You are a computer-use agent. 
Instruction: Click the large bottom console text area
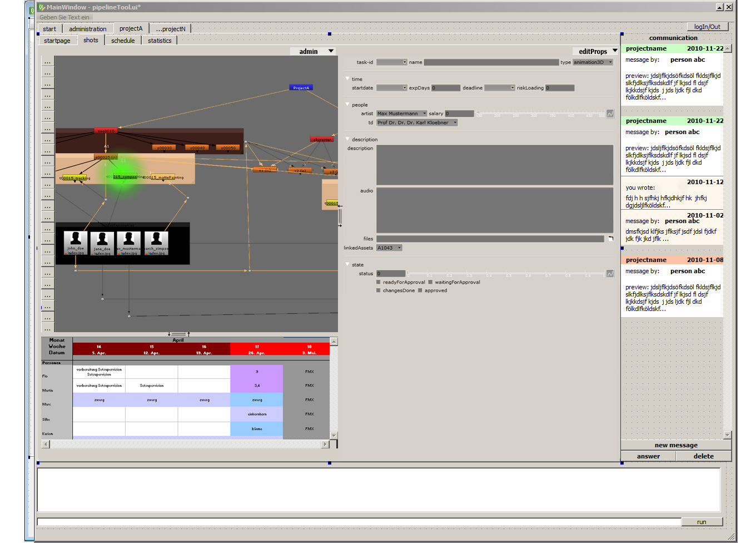(x=379, y=490)
